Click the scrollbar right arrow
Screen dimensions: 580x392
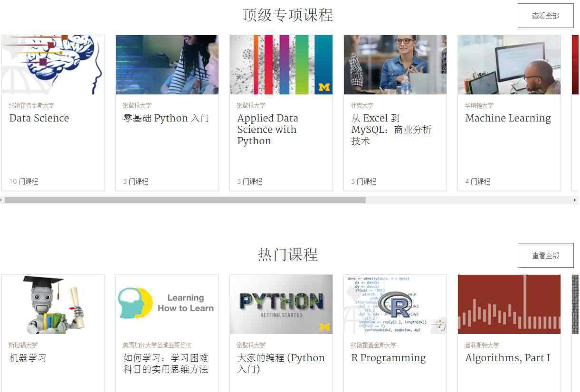tap(576, 200)
